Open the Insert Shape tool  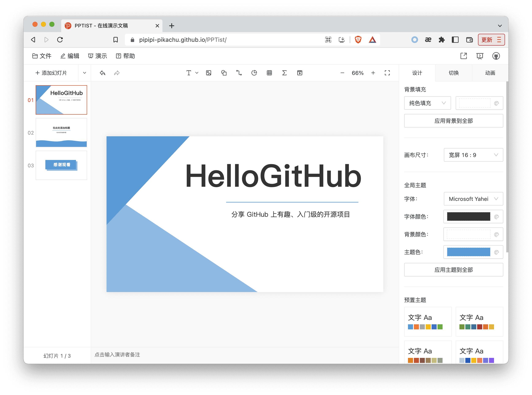click(x=224, y=73)
